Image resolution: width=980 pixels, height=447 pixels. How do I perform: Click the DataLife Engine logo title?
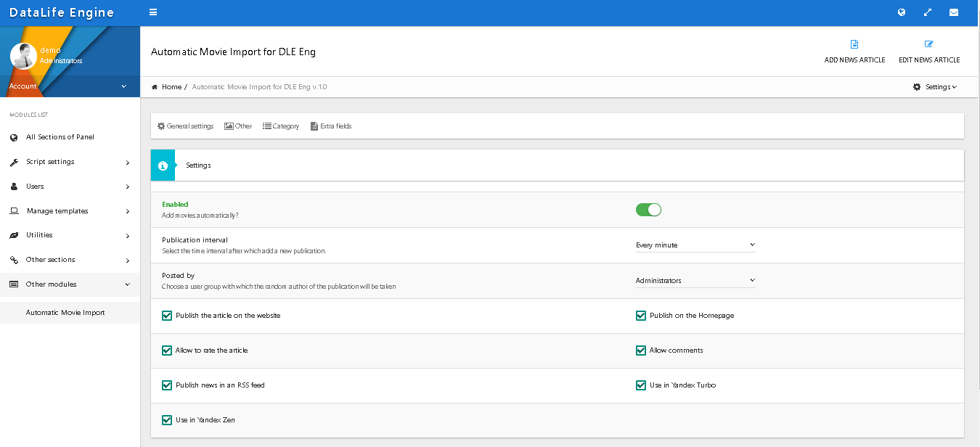(62, 12)
